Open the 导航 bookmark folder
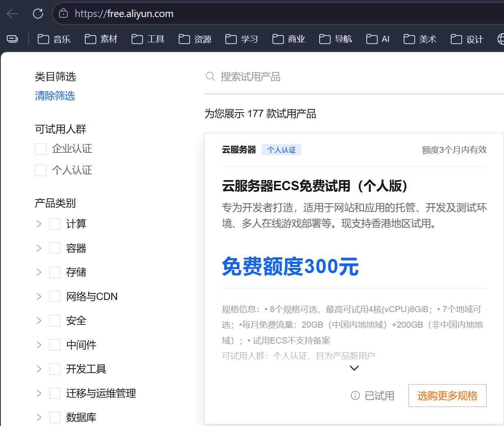 pyautogui.click(x=335, y=39)
